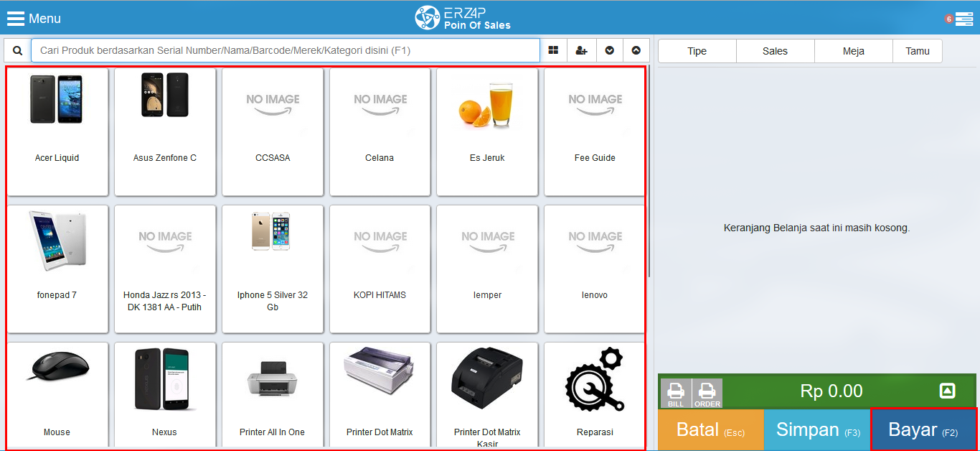Add Iphone 5 Silver 32 Gb
The image size is (980, 451).
point(273,269)
